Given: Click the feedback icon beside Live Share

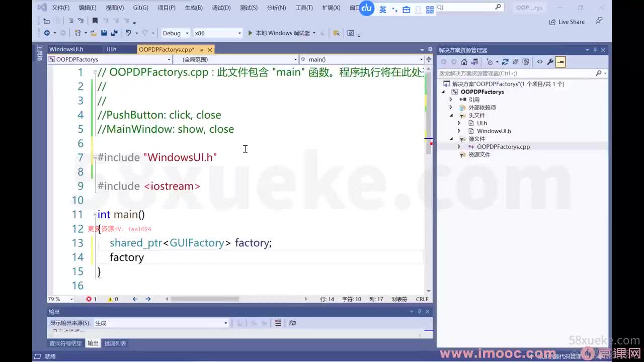Looking at the screenshot, I should pyautogui.click(x=599, y=21).
